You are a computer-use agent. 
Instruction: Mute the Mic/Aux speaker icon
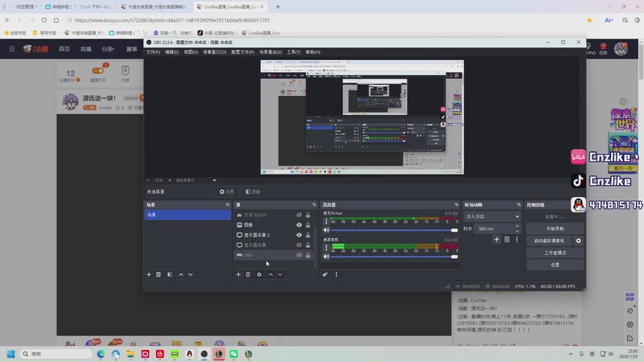tap(327, 230)
